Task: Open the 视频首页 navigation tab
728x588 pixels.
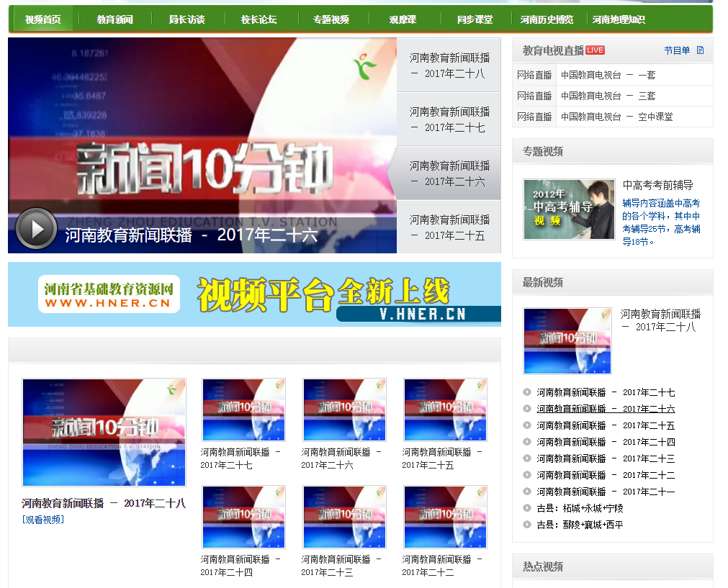Action: tap(42, 19)
